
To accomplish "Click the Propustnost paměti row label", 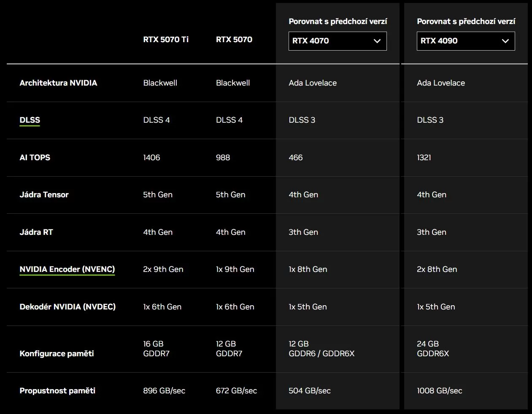I will pyautogui.click(x=57, y=391).
